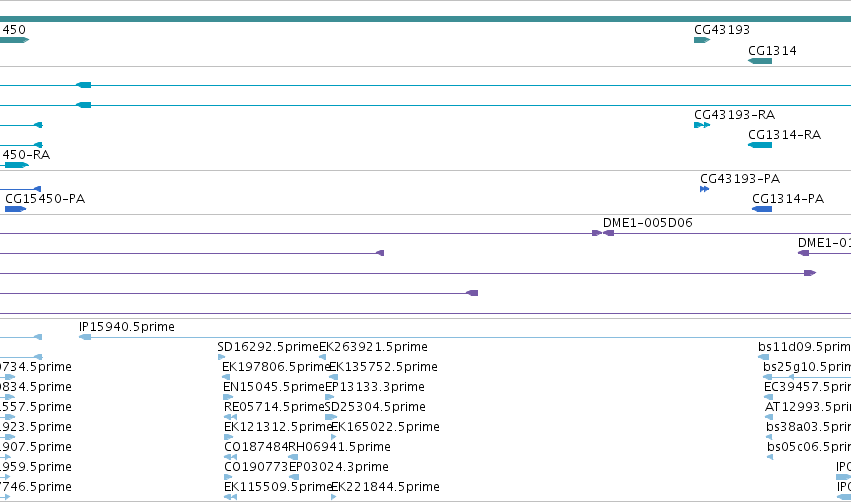Click the arrow glyph under RH06941.5prime
This screenshot has width=851, height=502.
[293, 457]
